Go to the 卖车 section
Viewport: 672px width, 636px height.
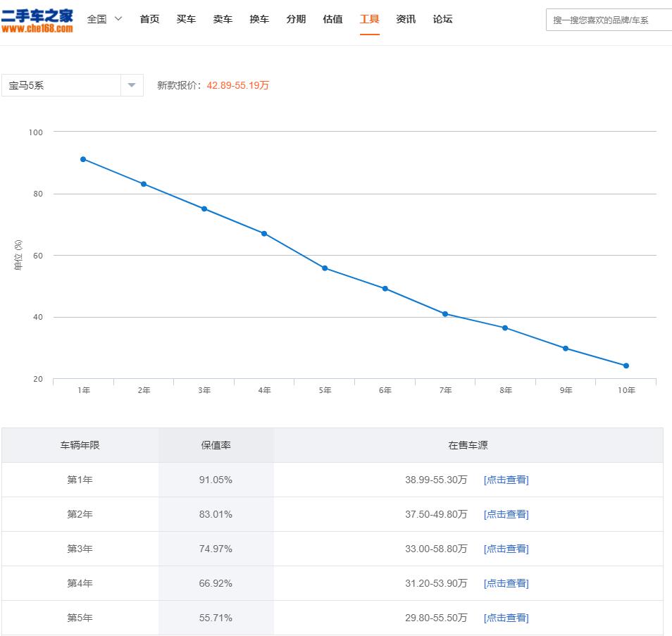coord(222,19)
